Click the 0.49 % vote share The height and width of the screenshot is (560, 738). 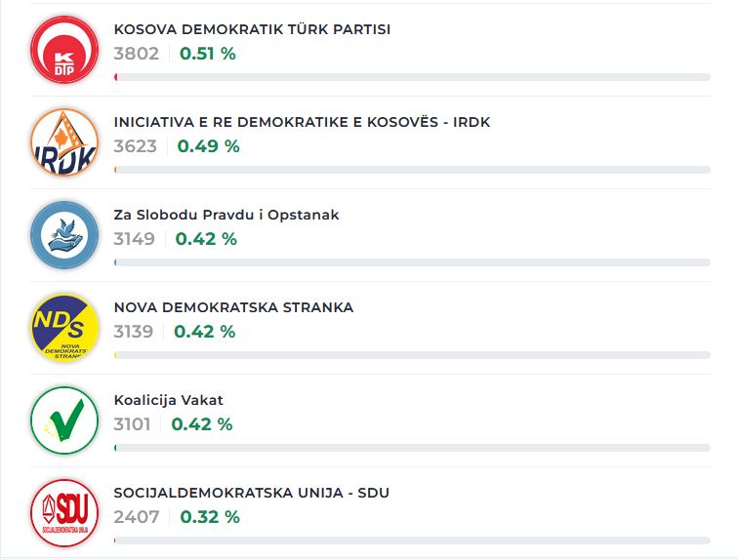pyautogui.click(x=208, y=146)
